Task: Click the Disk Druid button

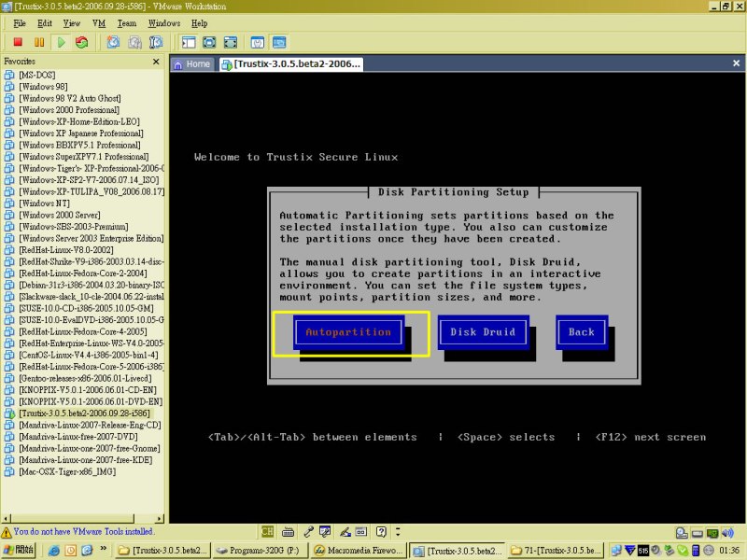Action: [483, 332]
